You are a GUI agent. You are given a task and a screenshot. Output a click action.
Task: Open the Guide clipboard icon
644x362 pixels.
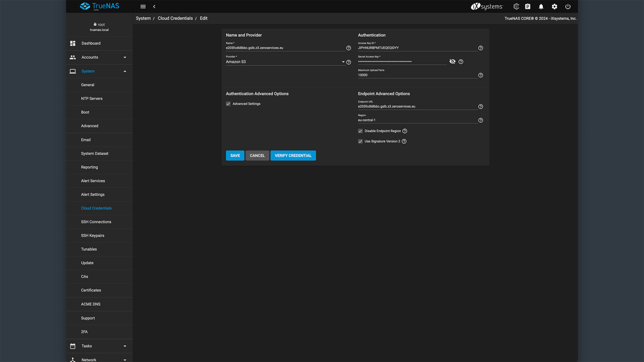coord(528,6)
